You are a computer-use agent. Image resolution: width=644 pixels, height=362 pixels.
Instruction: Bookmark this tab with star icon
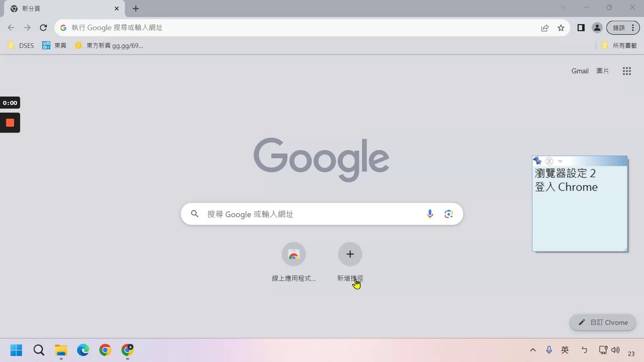pyautogui.click(x=561, y=28)
